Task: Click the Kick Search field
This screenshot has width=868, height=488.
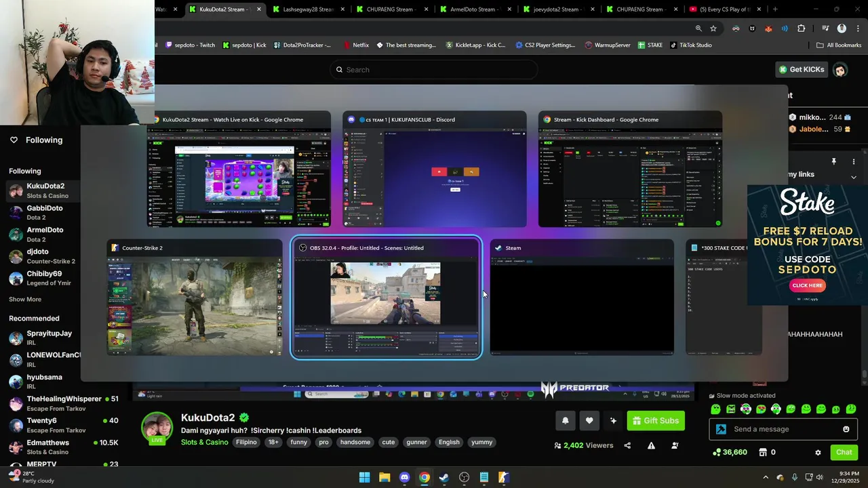Action: [x=433, y=70]
